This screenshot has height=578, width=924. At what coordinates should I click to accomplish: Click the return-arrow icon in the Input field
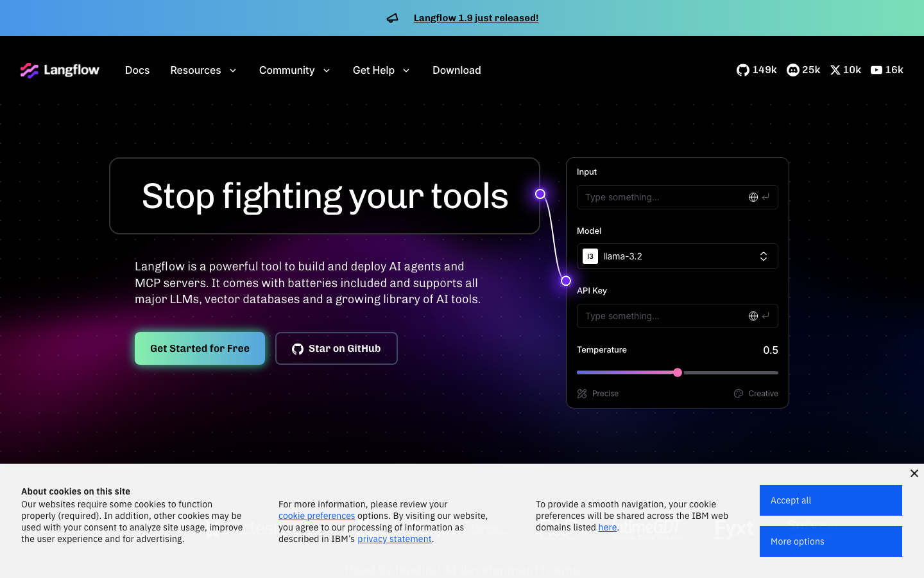coord(766,197)
